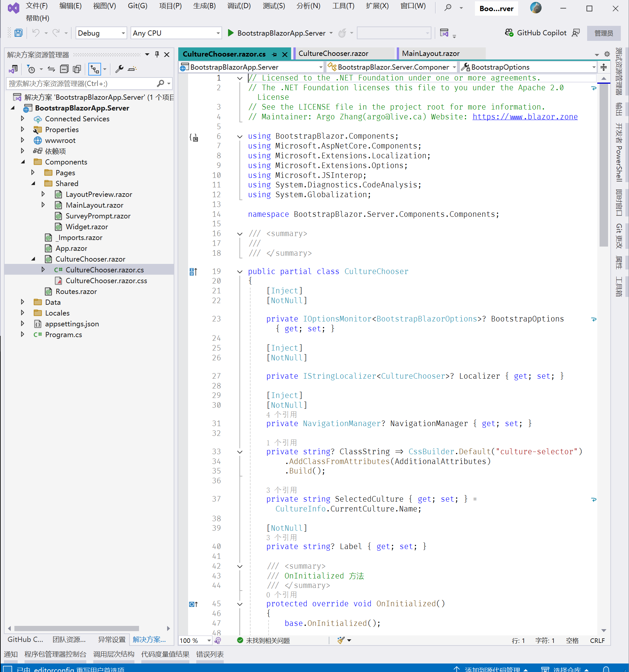Screen dimensions: 629x672
Task: Click the green Start debugging arrow
Action: (x=231, y=33)
